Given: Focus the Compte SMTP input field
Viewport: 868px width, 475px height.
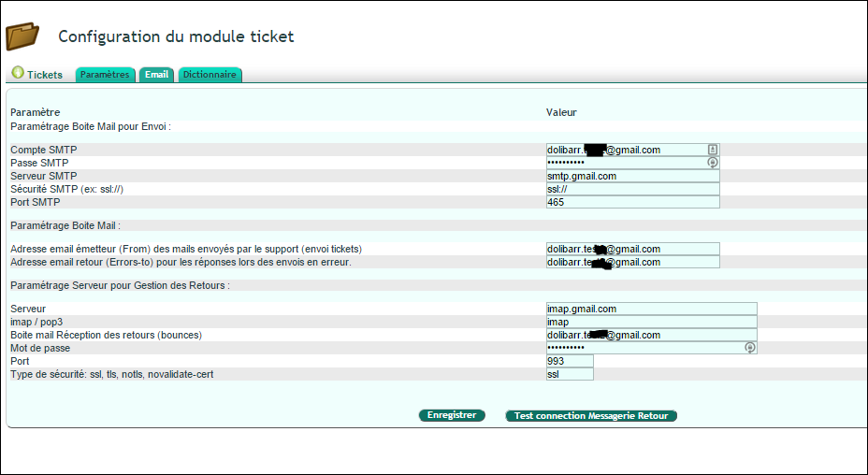Looking at the screenshot, I should tap(632, 150).
